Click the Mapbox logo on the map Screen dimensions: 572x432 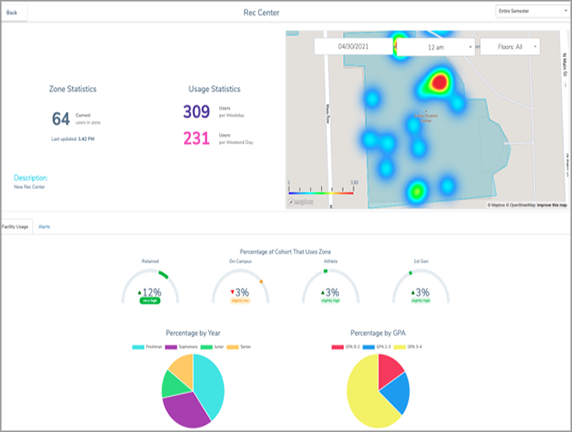coord(301,202)
